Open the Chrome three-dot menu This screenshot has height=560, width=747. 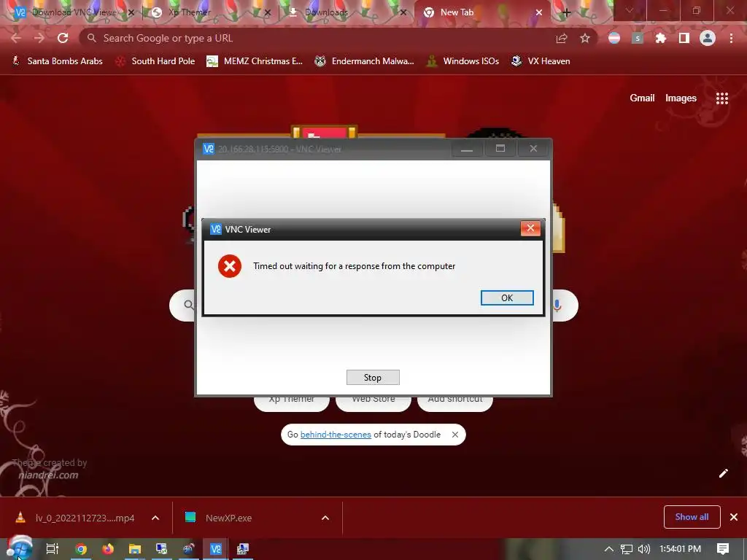[x=731, y=38]
